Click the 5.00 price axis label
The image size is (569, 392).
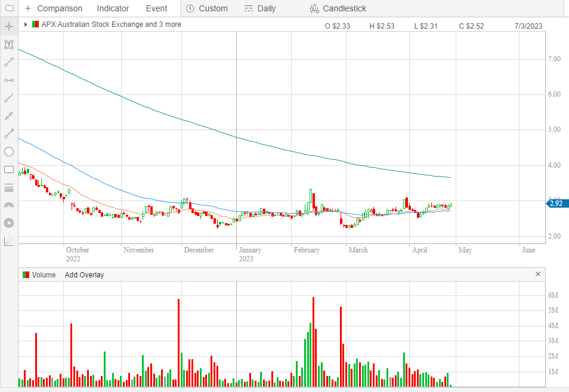(554, 129)
